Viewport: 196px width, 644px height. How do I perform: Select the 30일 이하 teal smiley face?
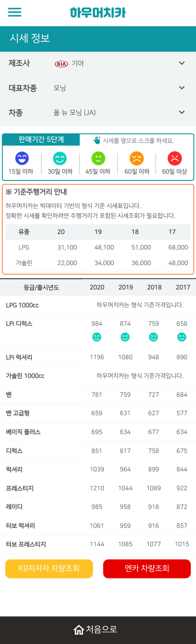tap(60, 158)
